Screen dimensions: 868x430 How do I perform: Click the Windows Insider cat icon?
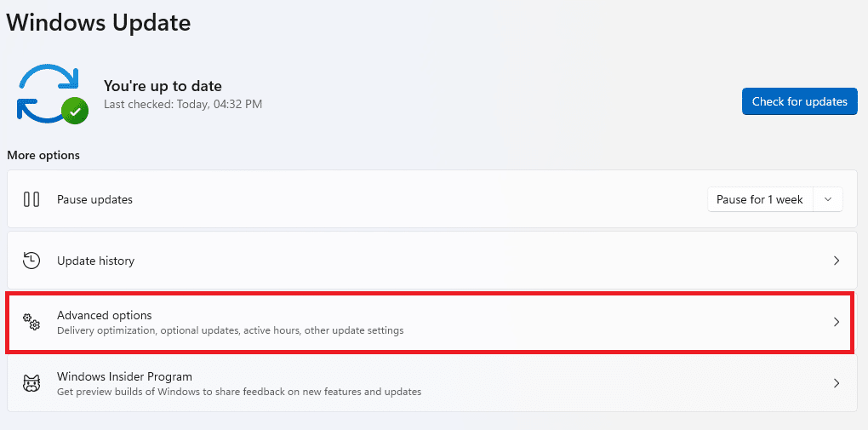pyautogui.click(x=31, y=383)
